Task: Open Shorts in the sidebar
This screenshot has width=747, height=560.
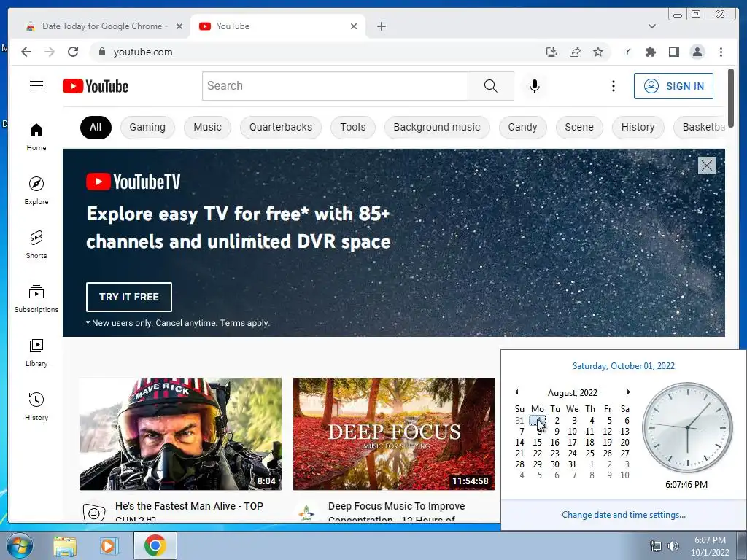Action: [36, 244]
